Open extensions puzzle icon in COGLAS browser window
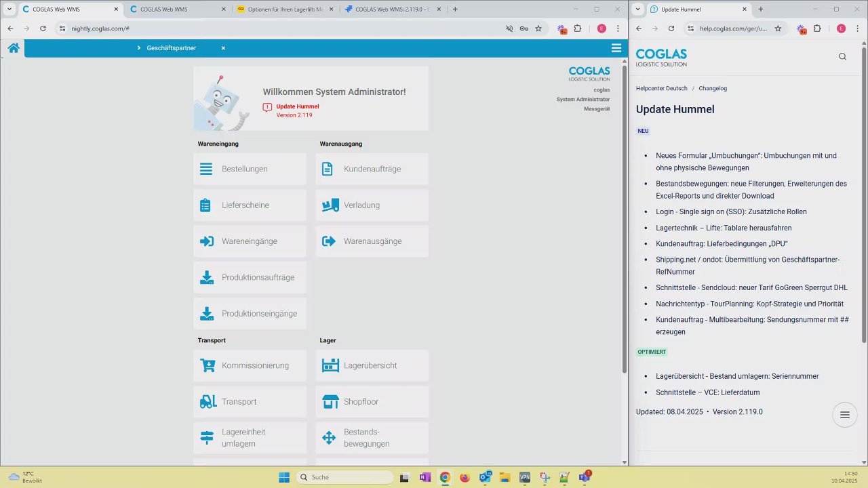Image resolution: width=868 pixels, height=488 pixels. [x=578, y=28]
